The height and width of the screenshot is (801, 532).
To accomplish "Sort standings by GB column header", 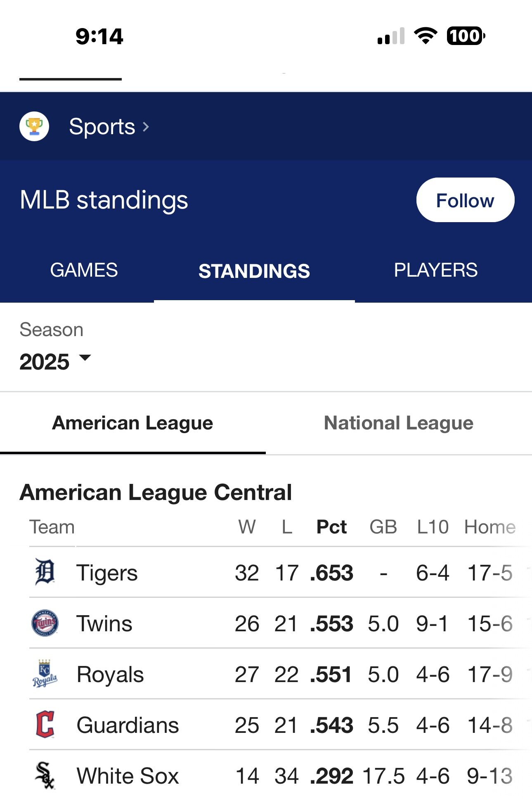I will tap(383, 527).
